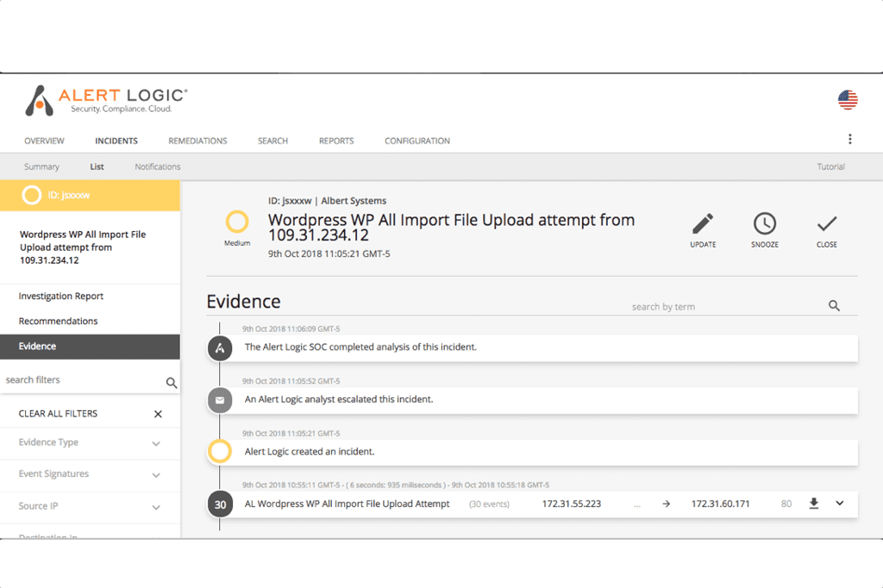Switch to the Notifications tab
Screen dimensions: 883x588
click(x=158, y=166)
